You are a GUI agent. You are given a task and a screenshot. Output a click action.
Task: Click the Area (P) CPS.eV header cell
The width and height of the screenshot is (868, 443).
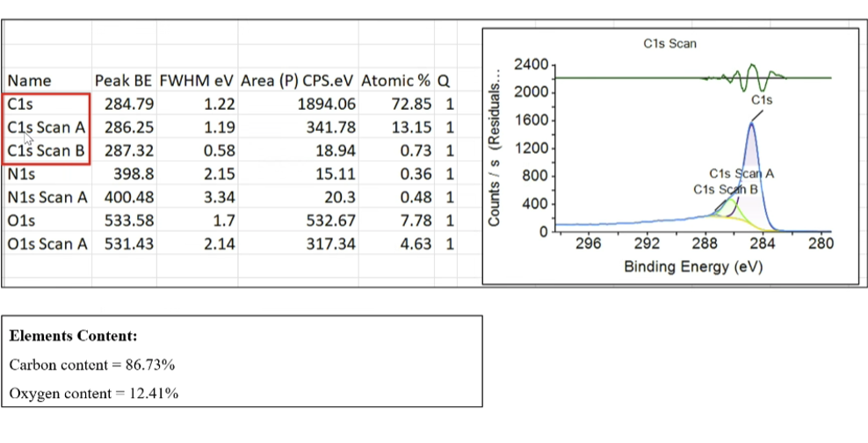(298, 81)
